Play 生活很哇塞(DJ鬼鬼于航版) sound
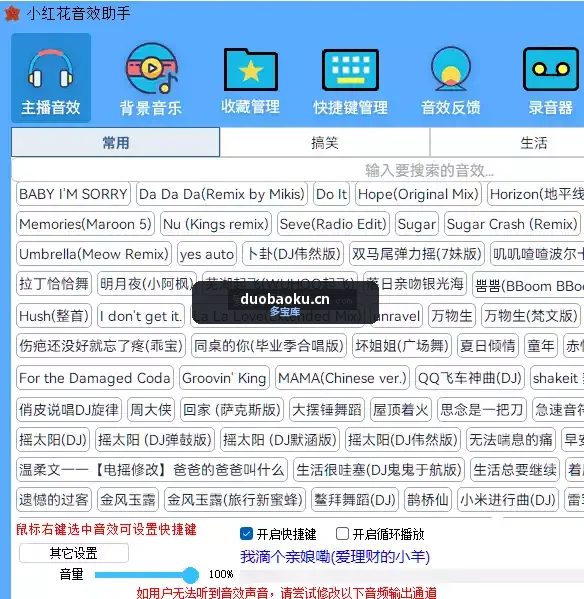 [x=379, y=469]
